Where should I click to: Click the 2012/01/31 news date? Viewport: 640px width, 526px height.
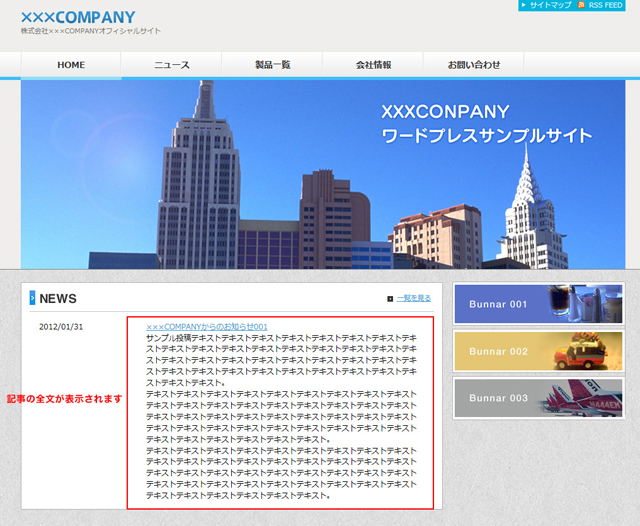pos(61,327)
